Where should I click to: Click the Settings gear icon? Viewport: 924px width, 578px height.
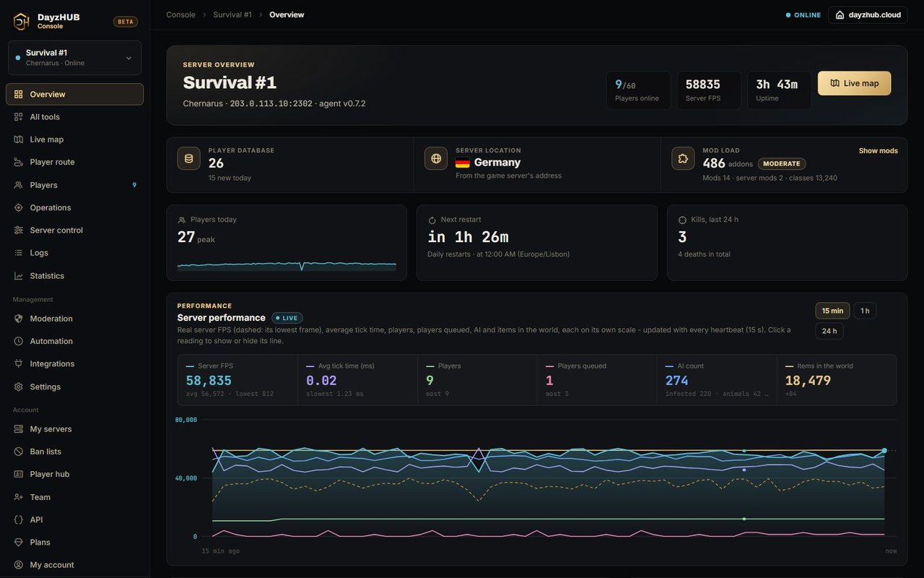pos(19,387)
